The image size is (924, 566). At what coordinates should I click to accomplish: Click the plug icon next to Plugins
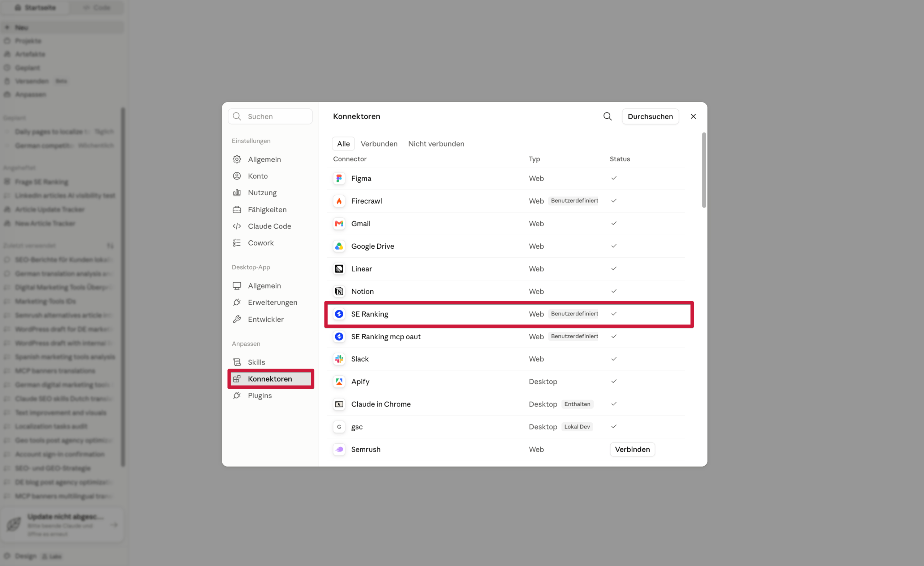tap(237, 396)
